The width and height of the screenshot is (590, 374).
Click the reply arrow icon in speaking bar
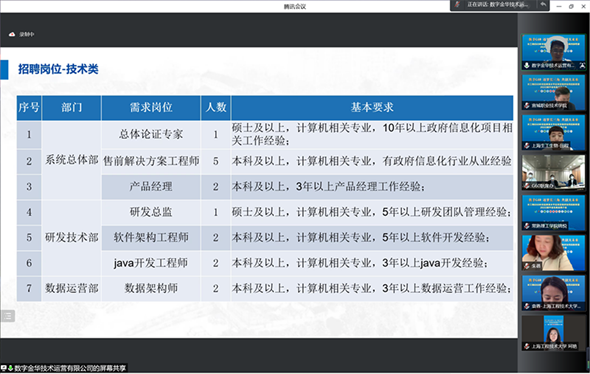pyautogui.click(x=543, y=5)
